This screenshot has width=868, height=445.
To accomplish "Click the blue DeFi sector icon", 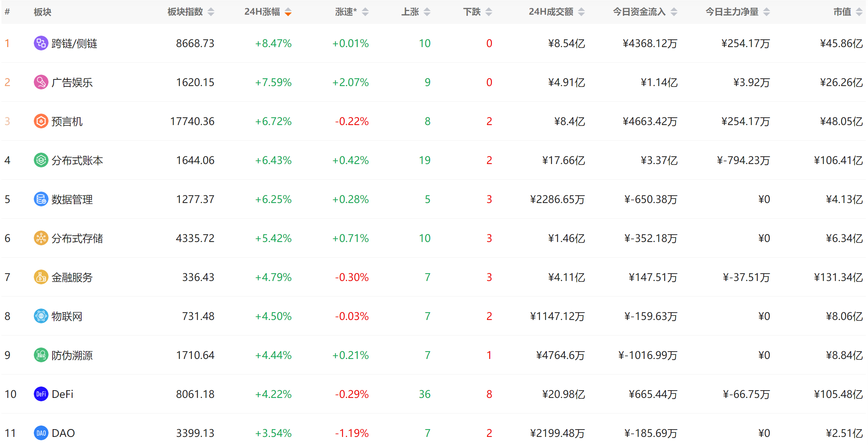I will pyautogui.click(x=41, y=394).
